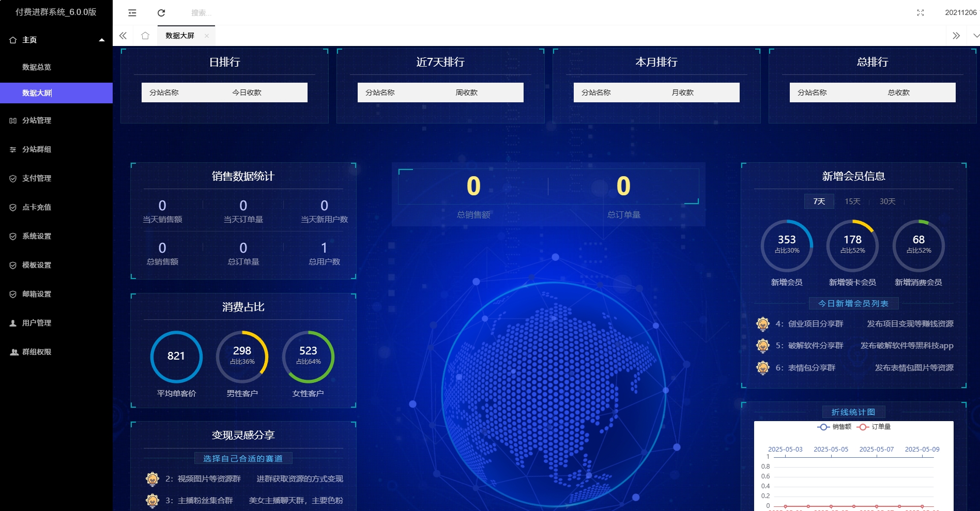
Task: Click the 分站管理 icon
Action: point(13,120)
